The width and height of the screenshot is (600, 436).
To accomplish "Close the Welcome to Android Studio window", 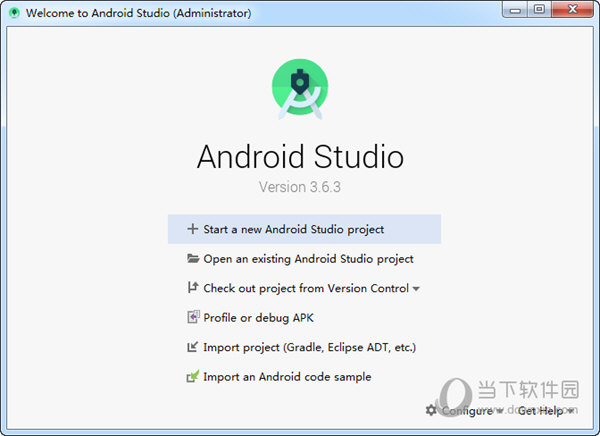I will pos(572,10).
